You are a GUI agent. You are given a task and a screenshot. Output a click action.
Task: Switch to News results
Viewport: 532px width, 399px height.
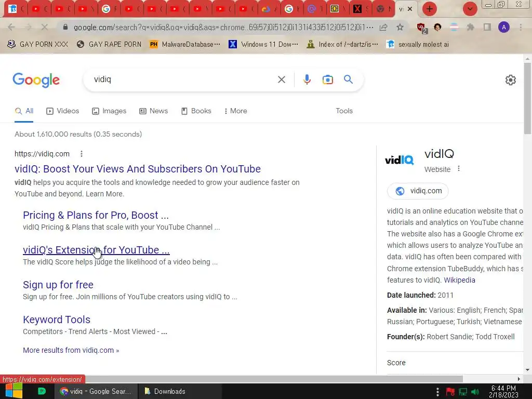coord(154,111)
